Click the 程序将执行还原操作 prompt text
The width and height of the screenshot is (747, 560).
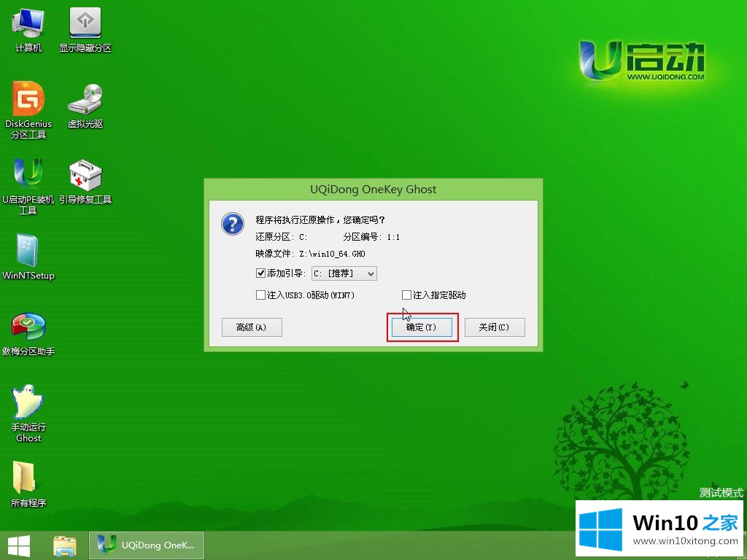tap(320, 220)
